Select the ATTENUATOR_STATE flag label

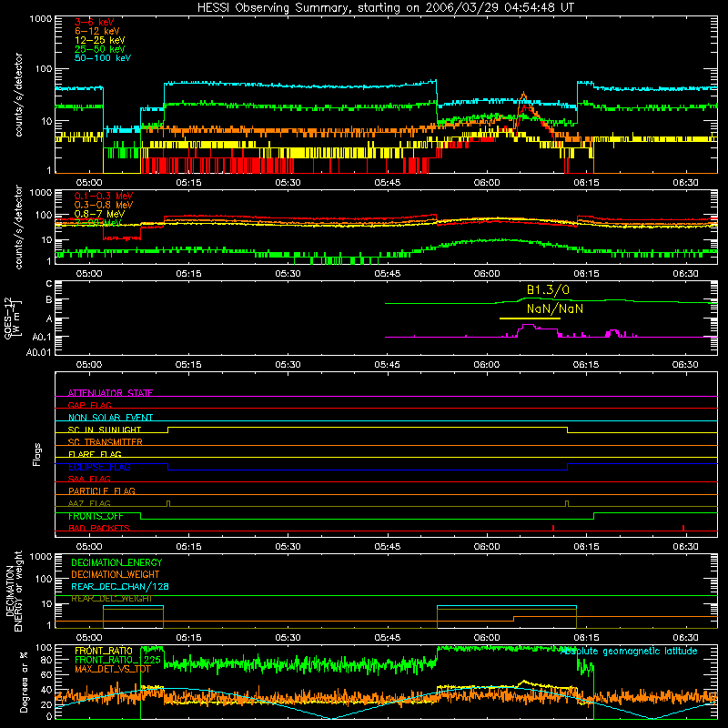110,393
